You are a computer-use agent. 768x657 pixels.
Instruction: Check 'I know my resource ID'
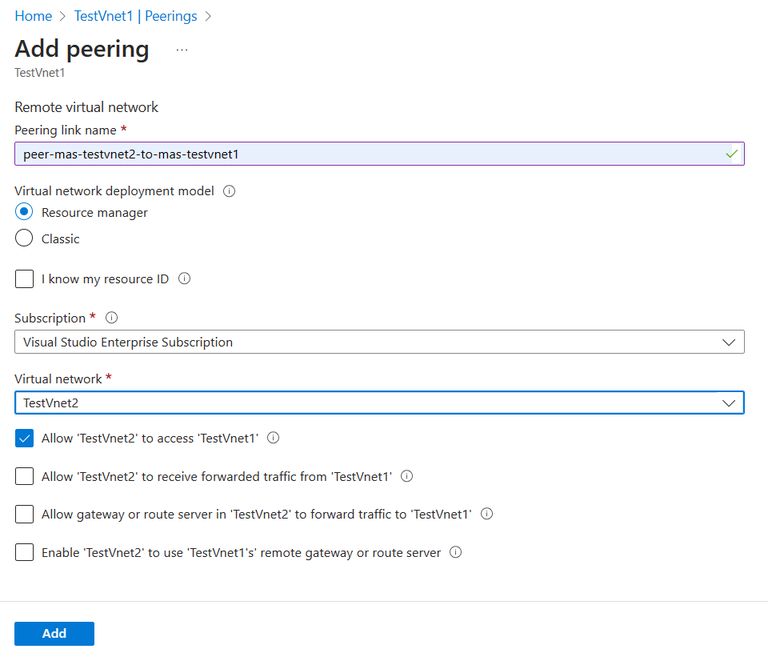(x=25, y=279)
